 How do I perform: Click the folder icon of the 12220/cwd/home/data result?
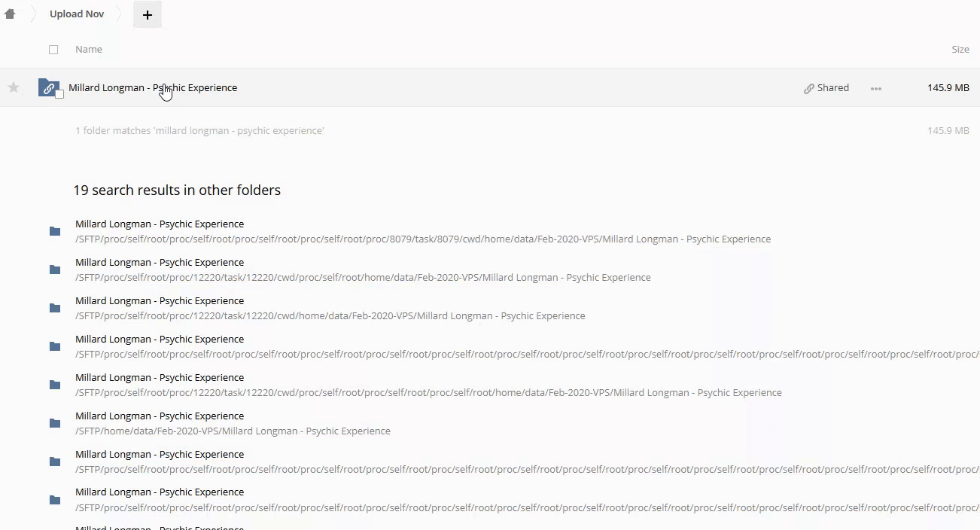pyautogui.click(x=55, y=308)
